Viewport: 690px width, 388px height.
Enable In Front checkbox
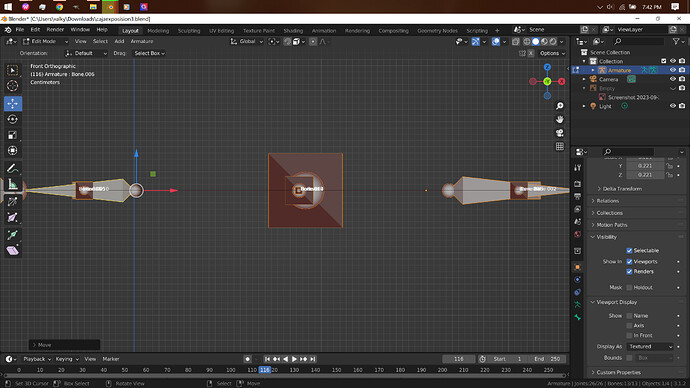click(x=629, y=335)
